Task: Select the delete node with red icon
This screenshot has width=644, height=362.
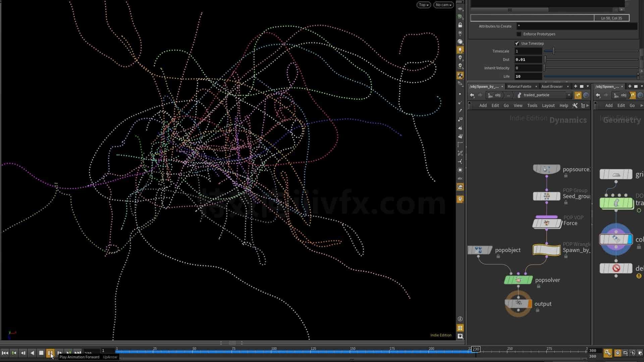Action: click(616, 268)
